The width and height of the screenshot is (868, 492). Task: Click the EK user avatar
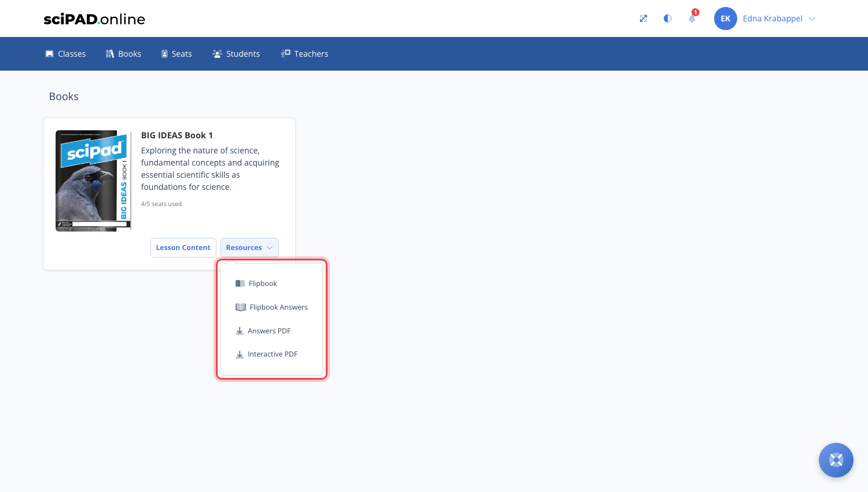click(726, 19)
